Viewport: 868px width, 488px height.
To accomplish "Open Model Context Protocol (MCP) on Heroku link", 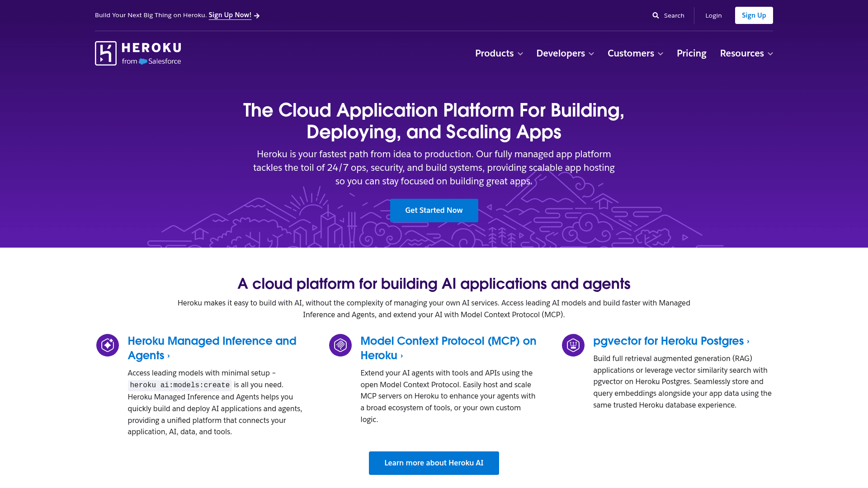I will pos(448,348).
